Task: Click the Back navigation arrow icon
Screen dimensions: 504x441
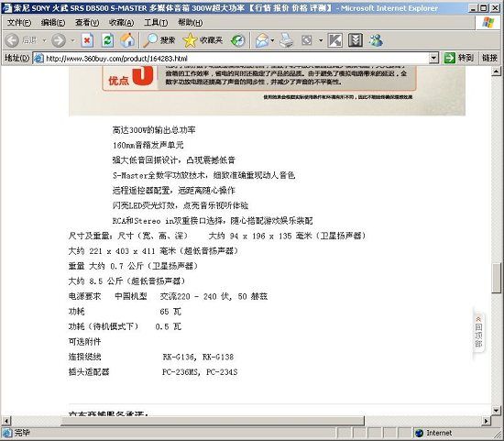Action: coord(12,40)
